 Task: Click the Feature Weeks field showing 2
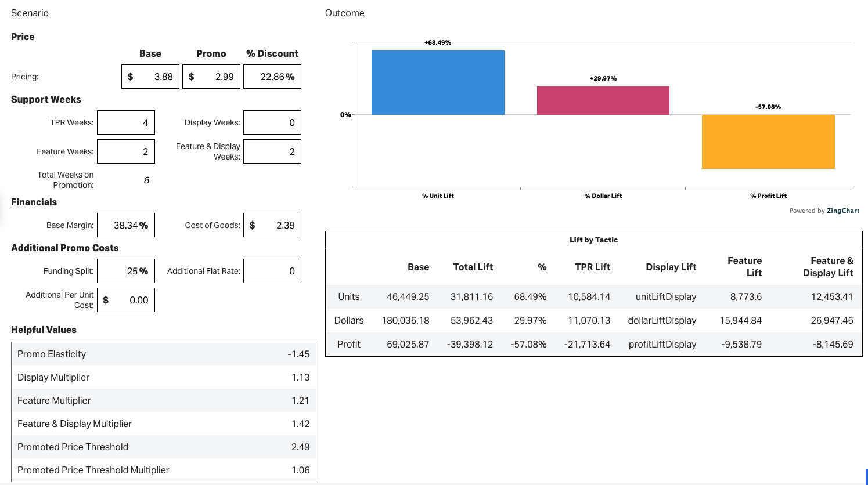(x=125, y=151)
